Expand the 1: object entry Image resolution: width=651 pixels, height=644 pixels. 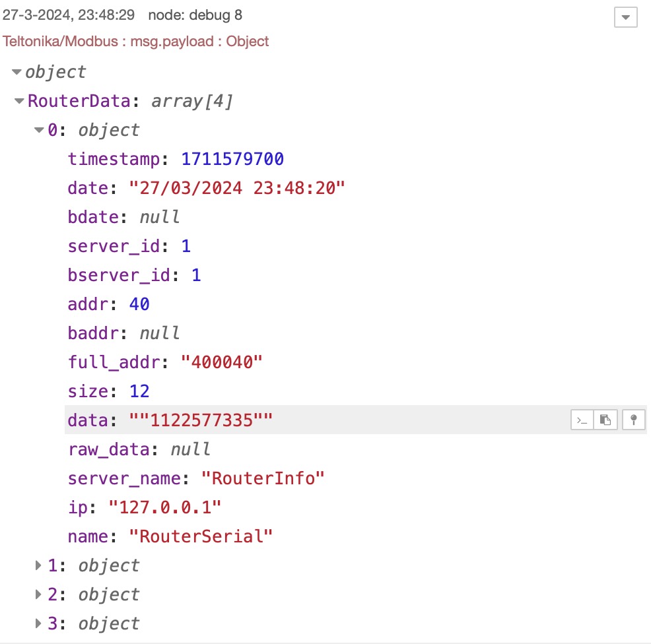coord(39,565)
